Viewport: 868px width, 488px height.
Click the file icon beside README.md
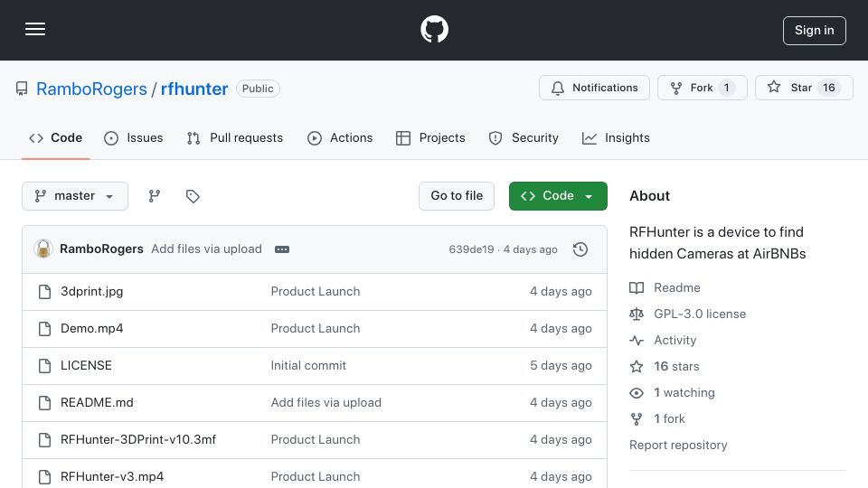pos(45,403)
